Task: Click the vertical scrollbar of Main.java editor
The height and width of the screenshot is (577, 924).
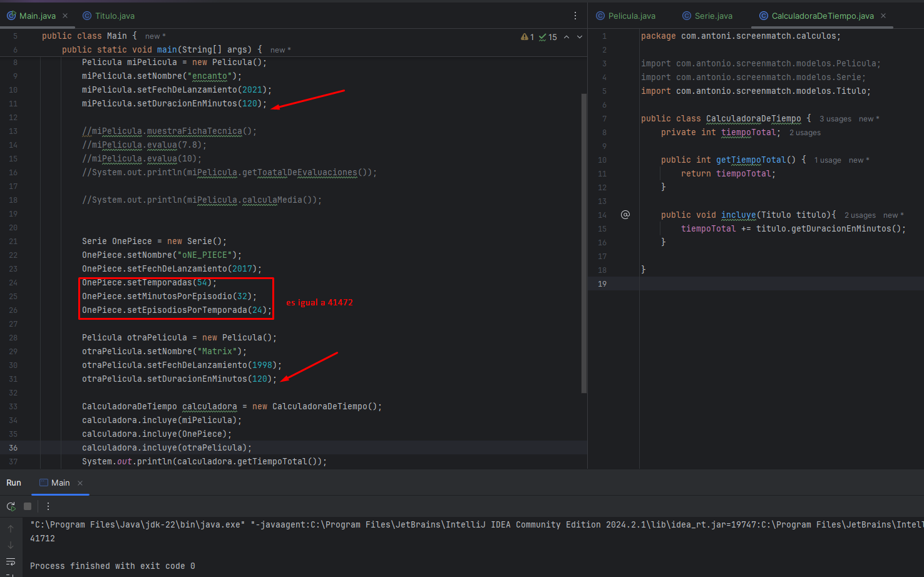Action: [584, 243]
